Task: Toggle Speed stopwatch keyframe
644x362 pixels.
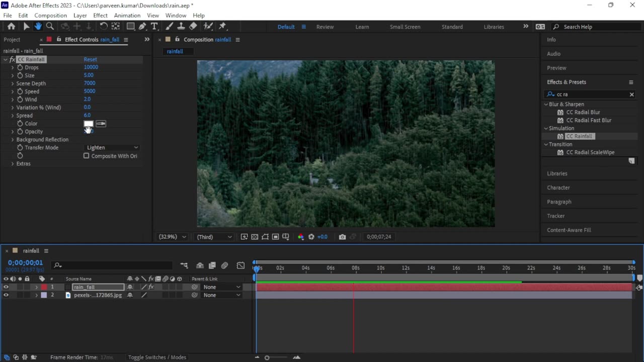Action: [20, 92]
